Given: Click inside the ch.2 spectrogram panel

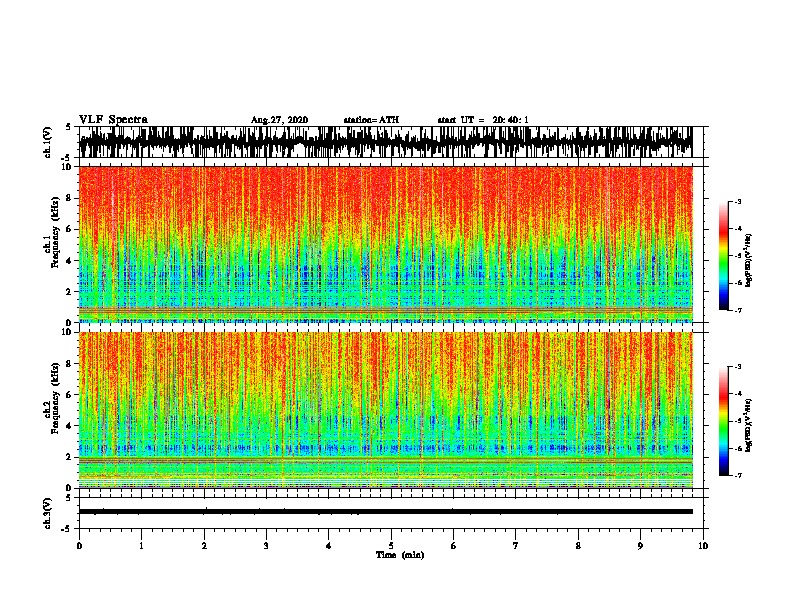Looking at the screenshot, I should click(385, 410).
